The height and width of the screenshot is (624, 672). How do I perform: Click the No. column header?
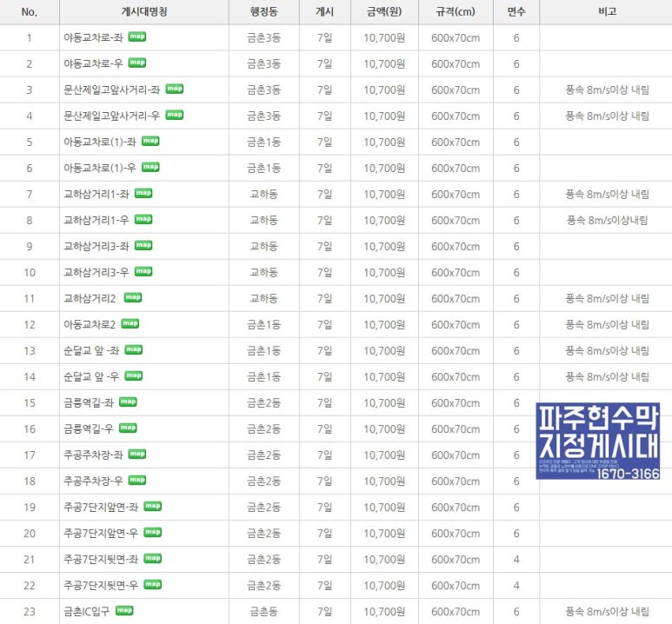30,12
